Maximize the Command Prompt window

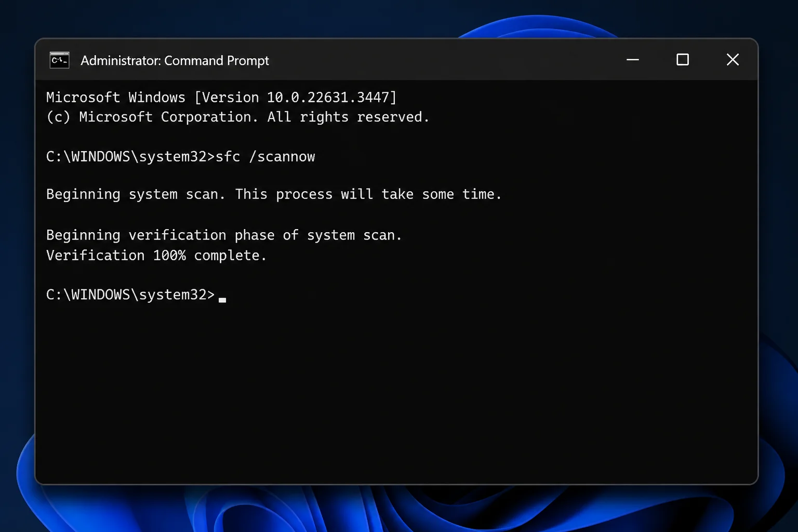click(683, 60)
